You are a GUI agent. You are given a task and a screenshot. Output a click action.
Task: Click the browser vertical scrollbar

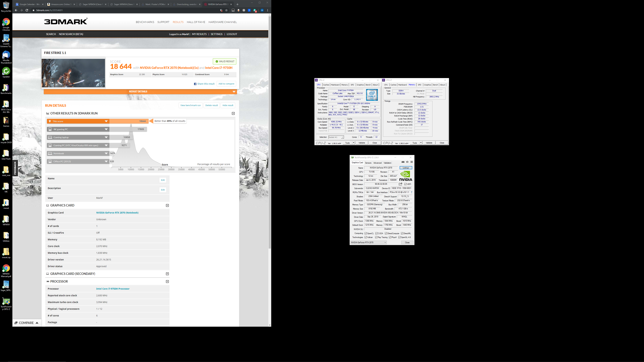click(270, 132)
